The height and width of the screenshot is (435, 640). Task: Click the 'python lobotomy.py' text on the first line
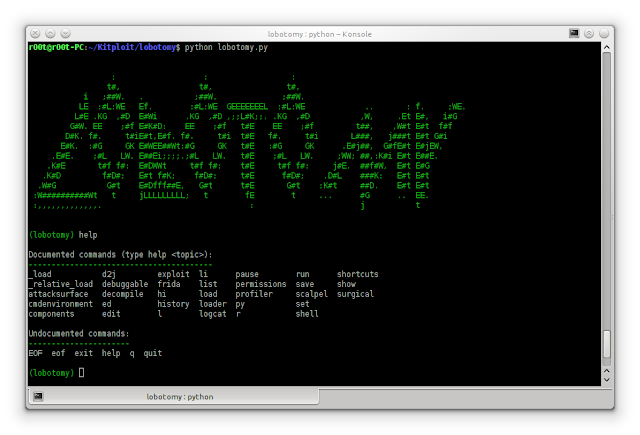(226, 47)
